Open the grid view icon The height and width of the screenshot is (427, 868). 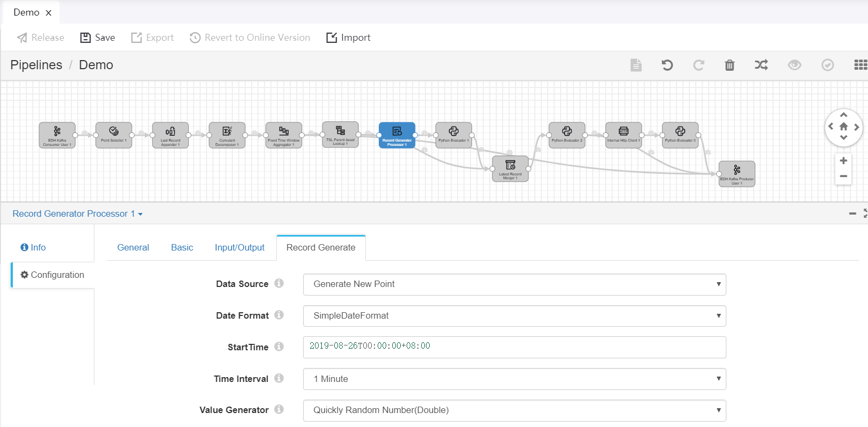[x=860, y=65]
